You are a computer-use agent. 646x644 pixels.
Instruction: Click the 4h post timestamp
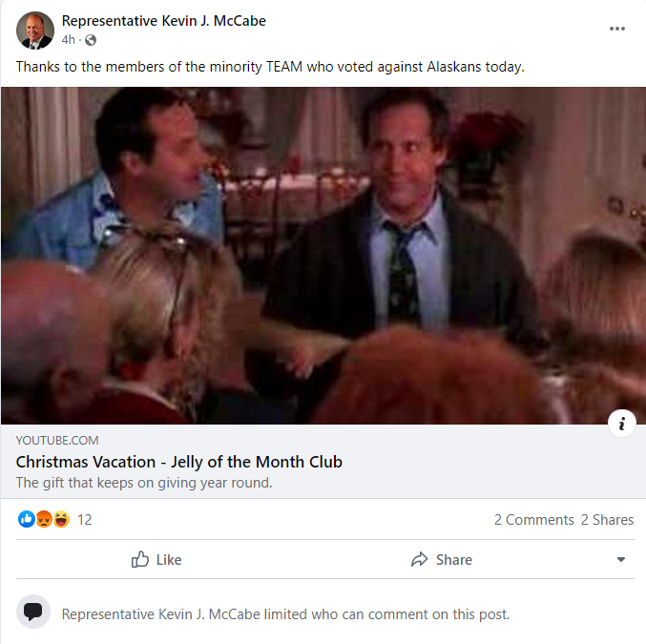point(69,40)
